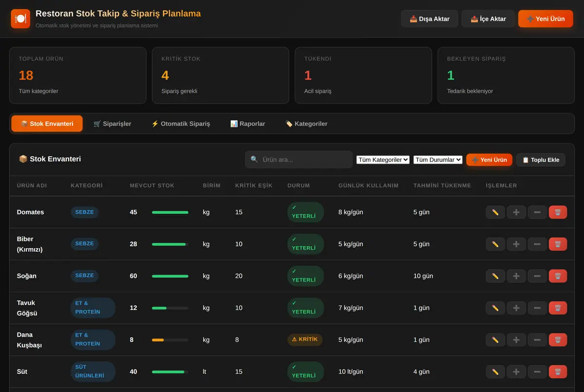Viewport: 584px width, 392px height.
Task: Focus the Ürün ara search field
Action: pos(299,160)
